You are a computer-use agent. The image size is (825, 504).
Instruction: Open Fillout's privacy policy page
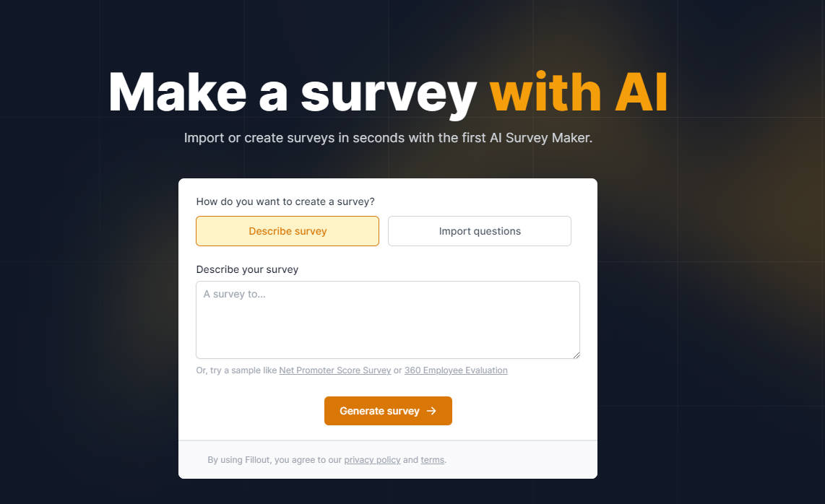372,459
